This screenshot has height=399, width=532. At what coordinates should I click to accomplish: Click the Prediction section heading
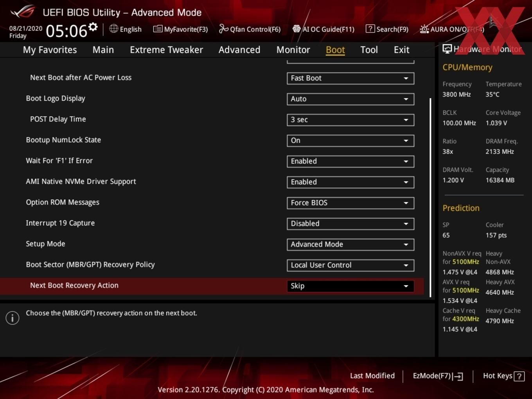[461, 208]
